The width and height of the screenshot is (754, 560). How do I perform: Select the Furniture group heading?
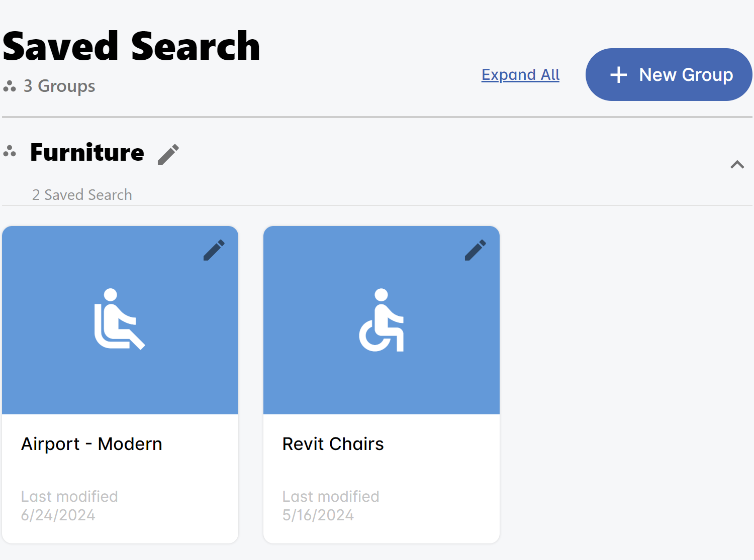click(87, 152)
